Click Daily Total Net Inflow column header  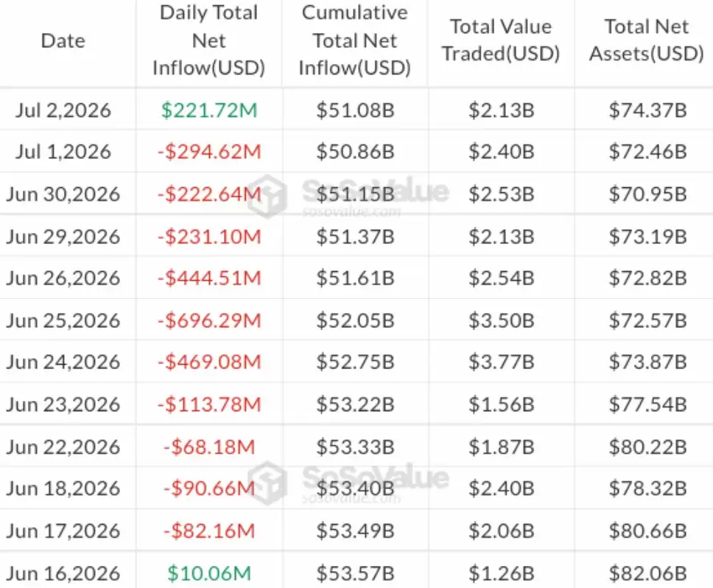point(208,41)
